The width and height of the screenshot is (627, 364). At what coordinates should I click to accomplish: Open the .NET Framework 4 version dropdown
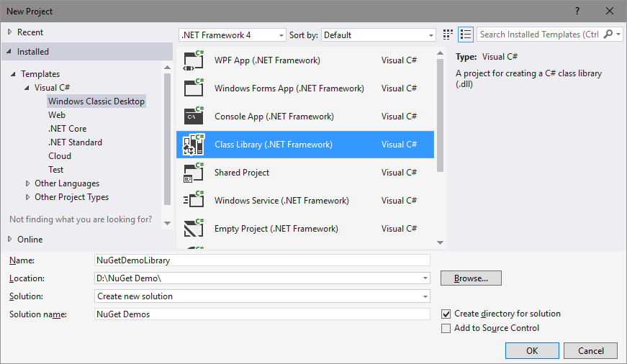[233, 35]
